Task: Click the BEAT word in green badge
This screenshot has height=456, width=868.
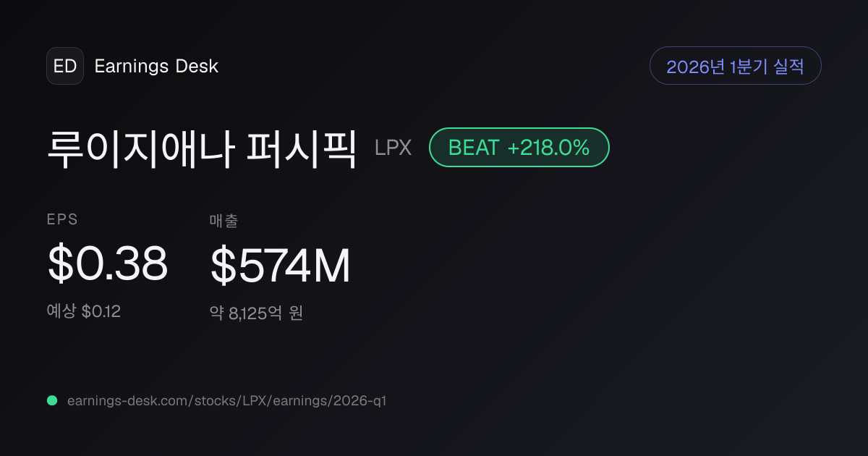Action: (474, 148)
